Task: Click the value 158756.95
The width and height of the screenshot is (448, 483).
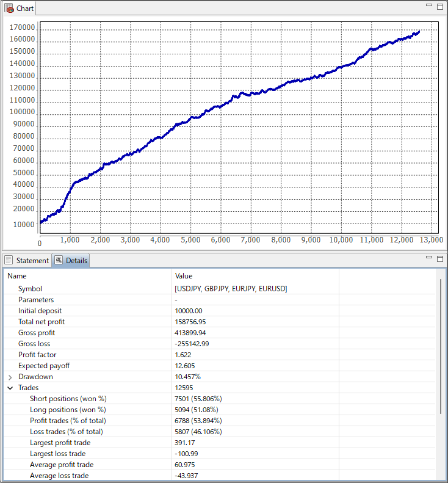Action: tap(190, 322)
